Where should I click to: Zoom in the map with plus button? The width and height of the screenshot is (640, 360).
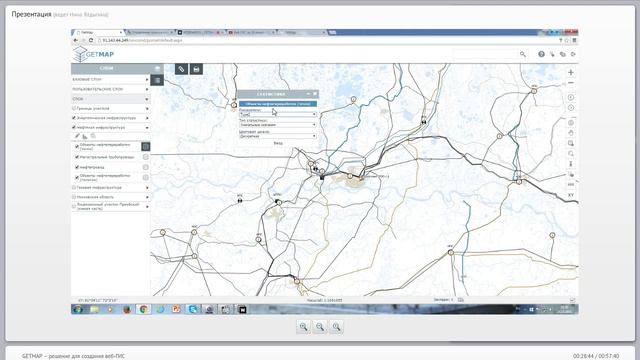coord(571,72)
